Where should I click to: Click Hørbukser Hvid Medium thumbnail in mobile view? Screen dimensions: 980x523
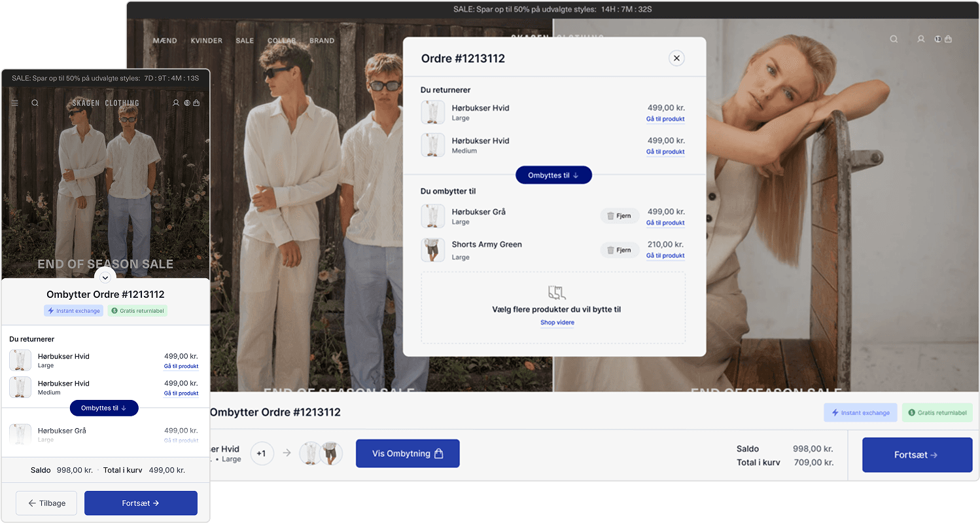coord(20,388)
